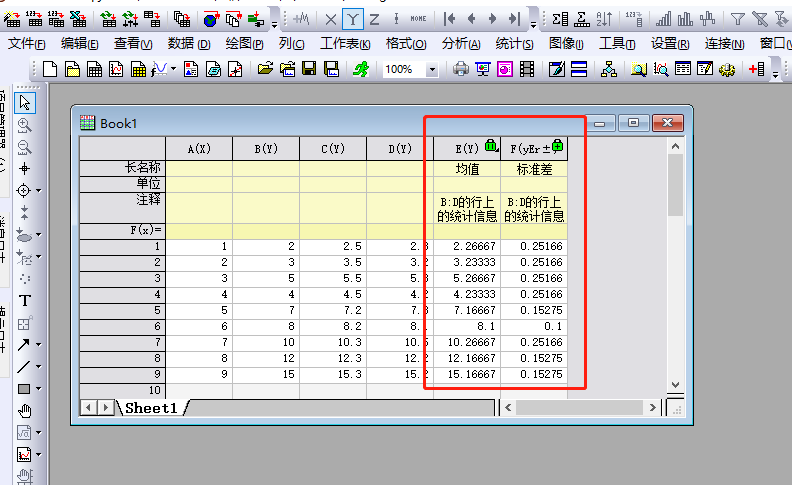Click the Zoom In magnifier tool
The width and height of the screenshot is (792, 485).
point(25,125)
